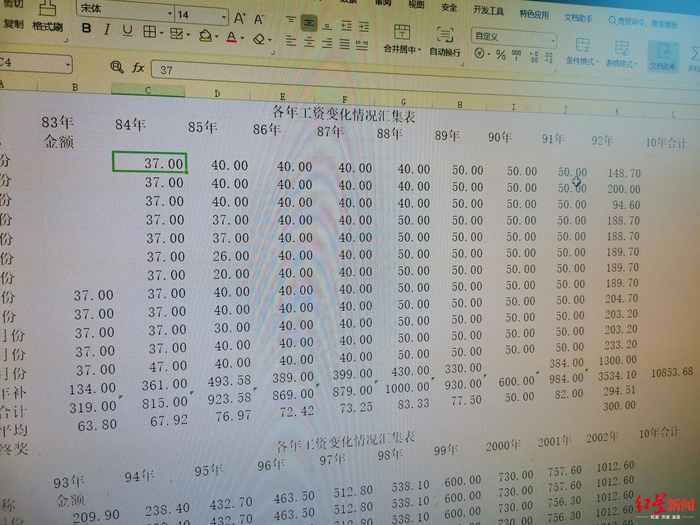700x525 pixels.
Task: Click the distributed alignment icon
Action: pyautogui.click(x=362, y=45)
